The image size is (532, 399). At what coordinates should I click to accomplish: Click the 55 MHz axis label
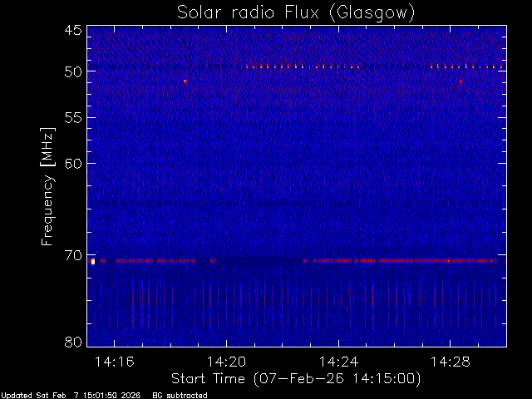coord(73,118)
